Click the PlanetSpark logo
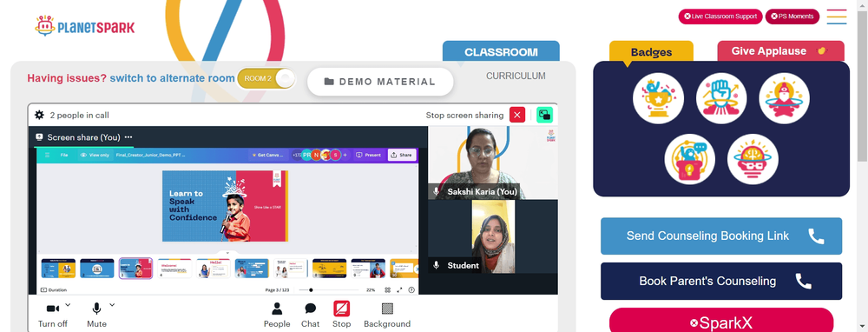 (85, 26)
